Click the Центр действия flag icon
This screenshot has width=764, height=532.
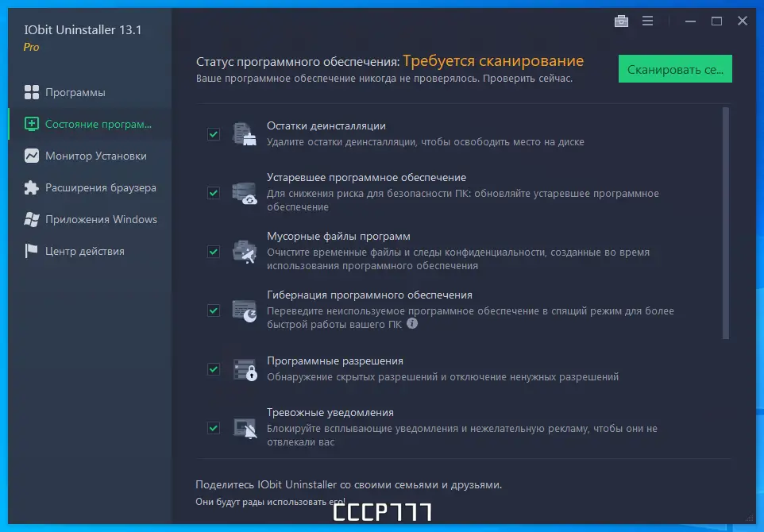click(x=32, y=251)
